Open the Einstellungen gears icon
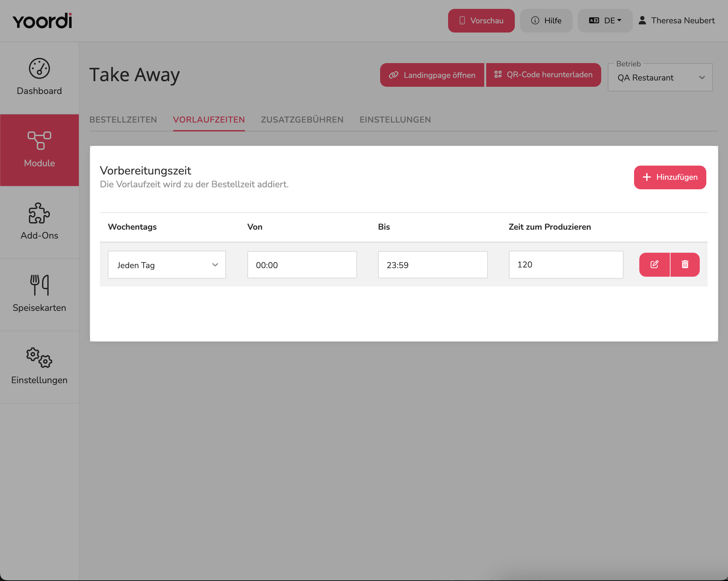The image size is (728, 581). pos(39,358)
